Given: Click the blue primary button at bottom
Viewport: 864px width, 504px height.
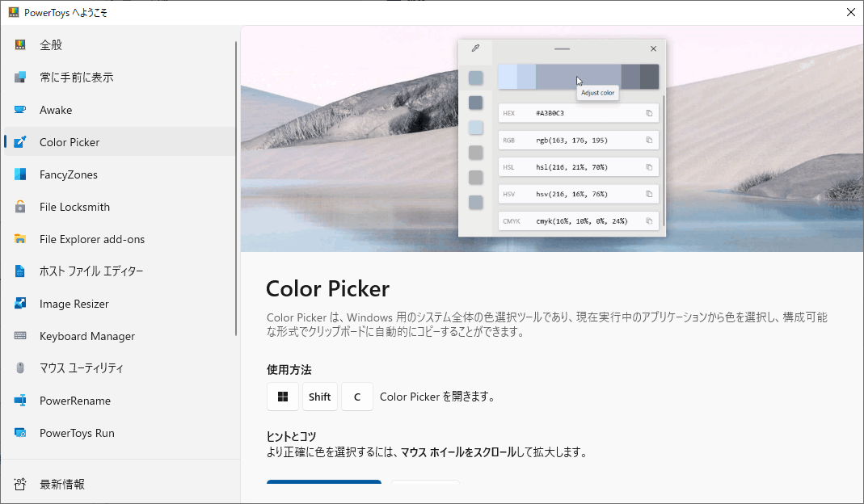Looking at the screenshot, I should [x=324, y=482].
